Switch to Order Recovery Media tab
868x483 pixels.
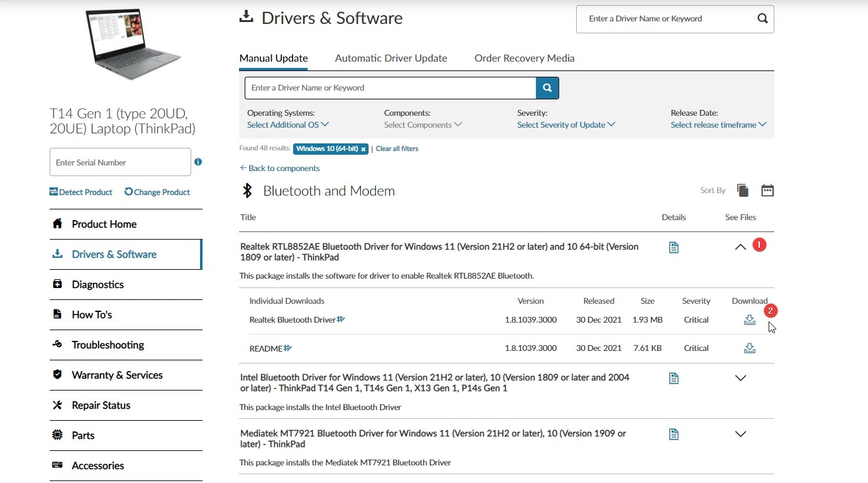coord(525,58)
